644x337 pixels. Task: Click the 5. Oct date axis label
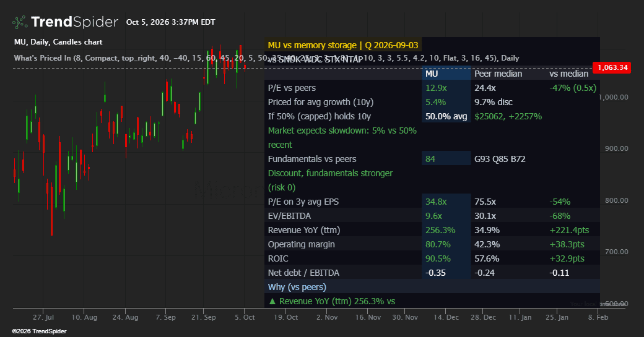pos(245,317)
